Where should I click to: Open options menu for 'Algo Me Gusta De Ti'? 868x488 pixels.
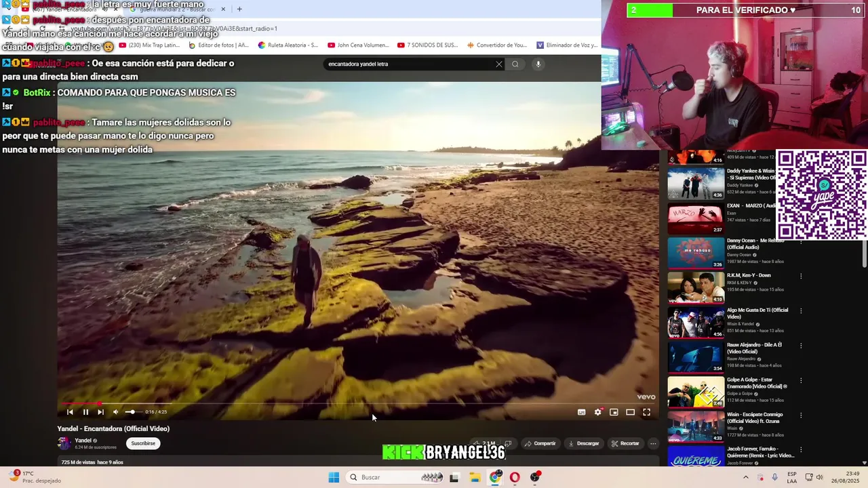[x=801, y=311]
